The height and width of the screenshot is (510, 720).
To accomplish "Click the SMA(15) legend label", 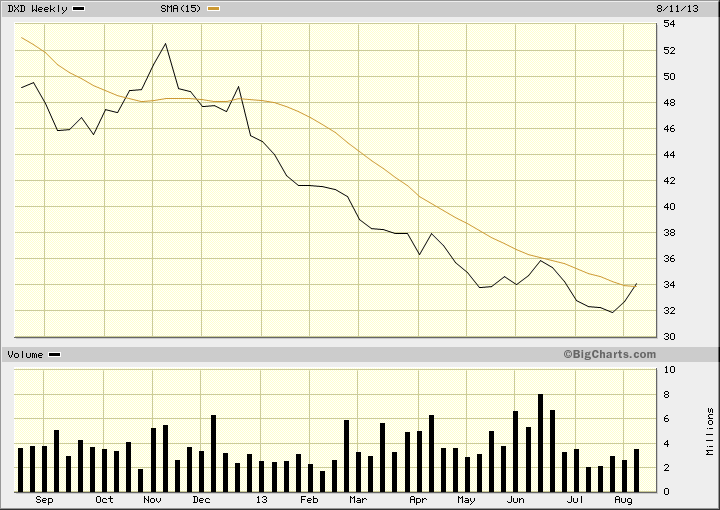I will click(180, 9).
